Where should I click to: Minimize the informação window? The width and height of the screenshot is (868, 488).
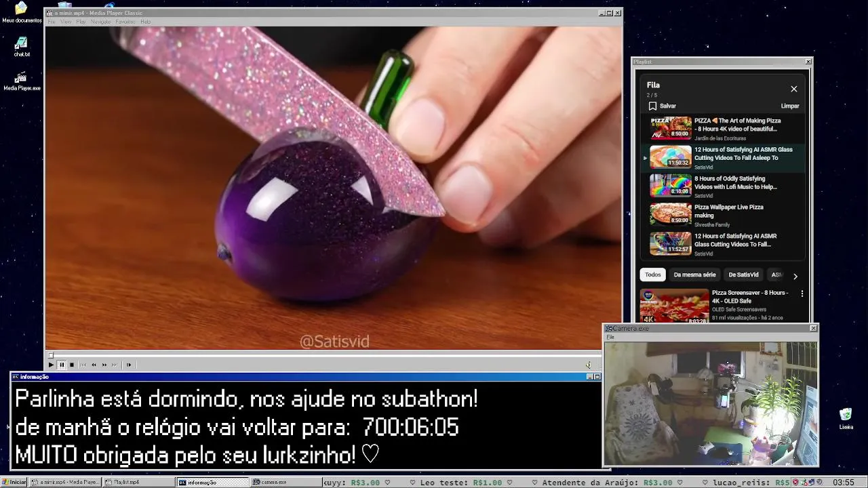coord(589,377)
